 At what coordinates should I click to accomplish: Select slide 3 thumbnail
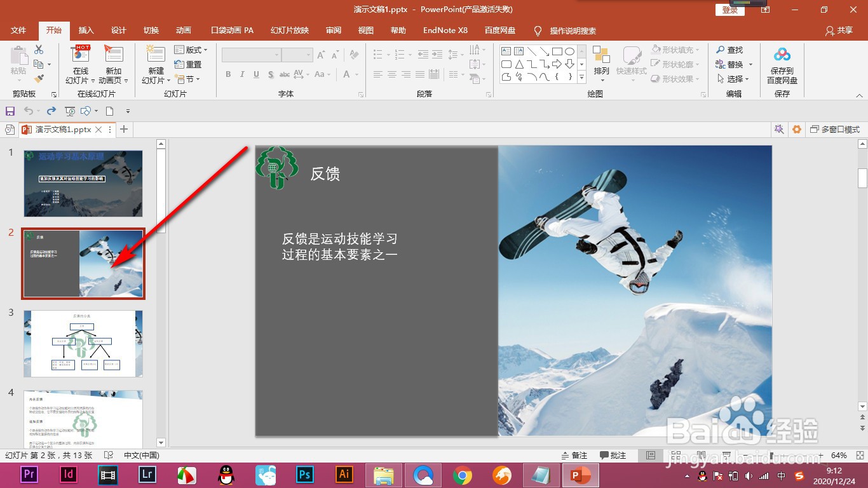coord(83,344)
